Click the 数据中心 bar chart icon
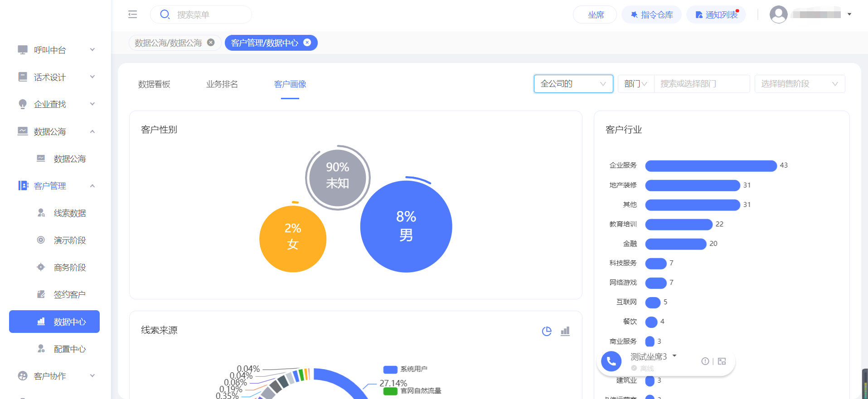Image resolution: width=868 pixels, height=399 pixels. click(41, 322)
